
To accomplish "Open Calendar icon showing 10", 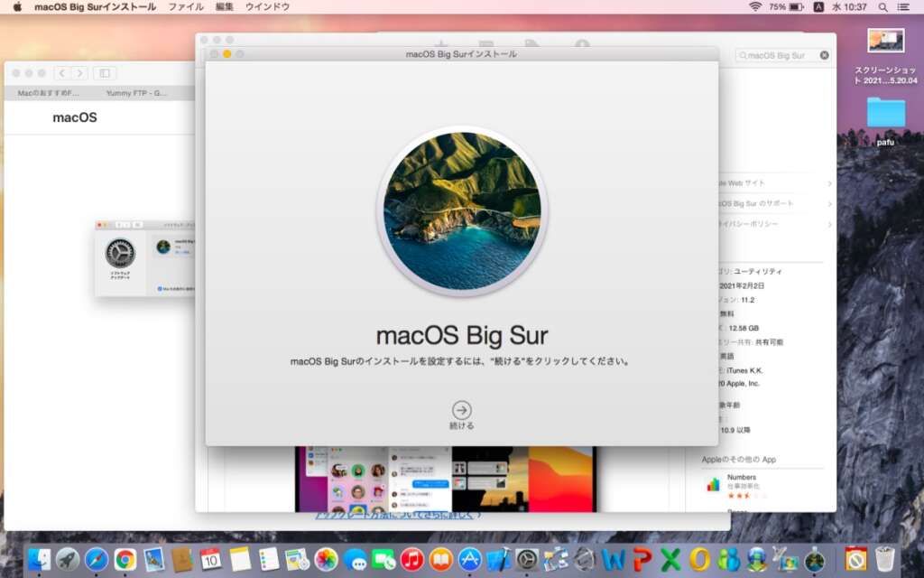I will 211,559.
